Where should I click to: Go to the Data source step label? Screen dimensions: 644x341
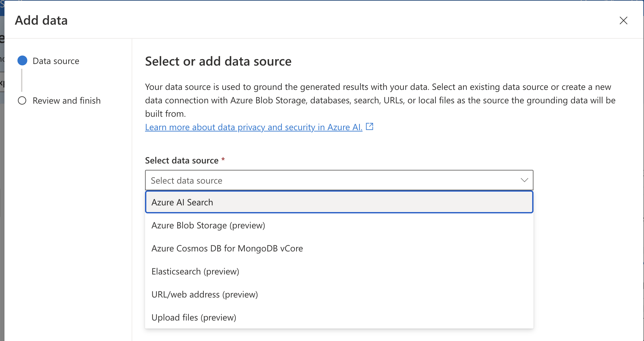(56, 61)
